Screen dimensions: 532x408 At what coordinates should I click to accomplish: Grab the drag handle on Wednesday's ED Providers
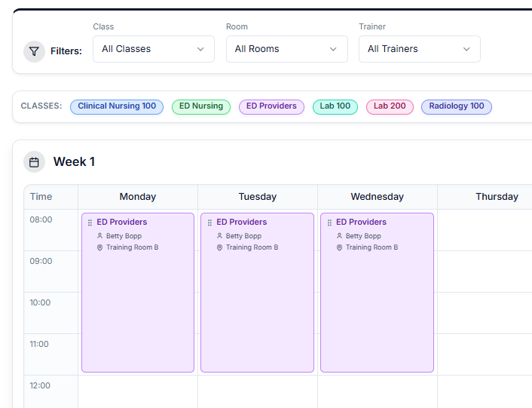coord(329,222)
